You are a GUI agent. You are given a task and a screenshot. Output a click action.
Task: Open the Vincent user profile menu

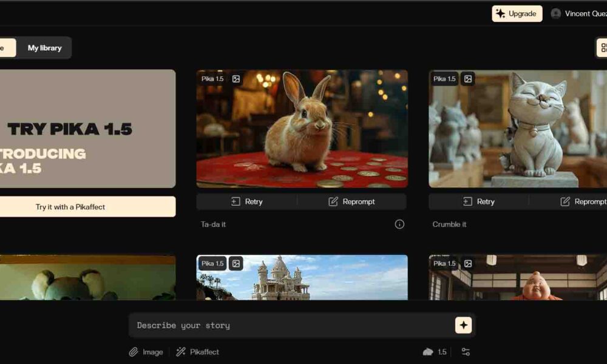tap(578, 13)
